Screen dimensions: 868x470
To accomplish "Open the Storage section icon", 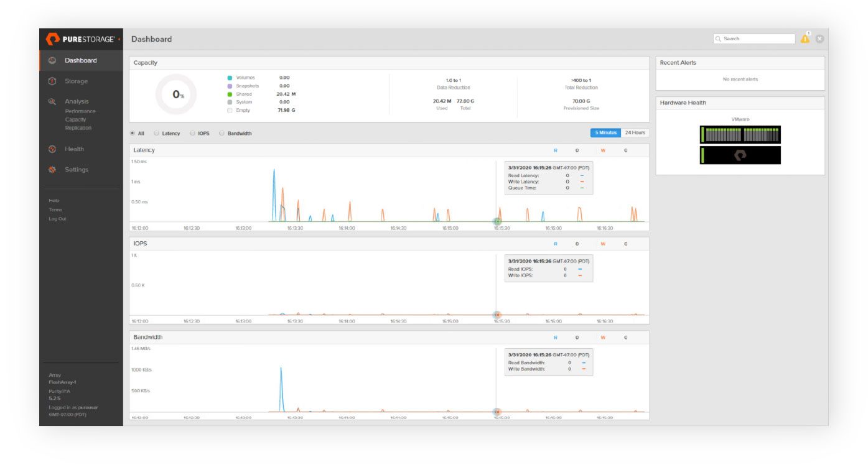I will point(53,81).
